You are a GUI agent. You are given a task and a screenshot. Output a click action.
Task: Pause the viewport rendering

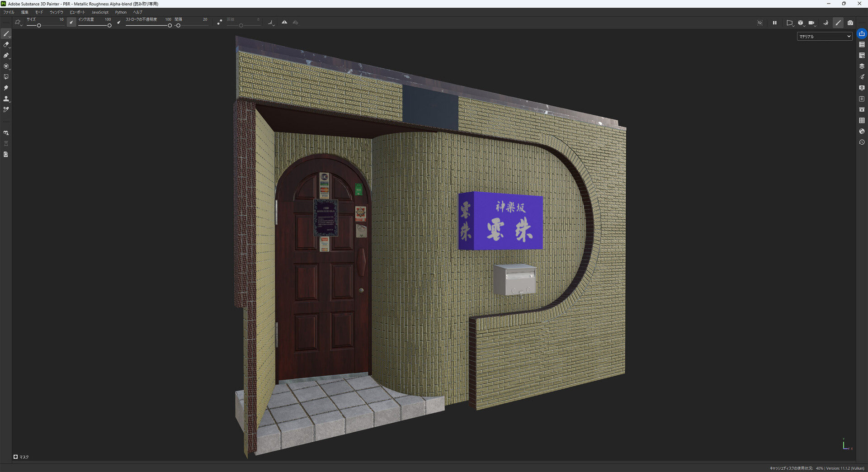pyautogui.click(x=774, y=23)
